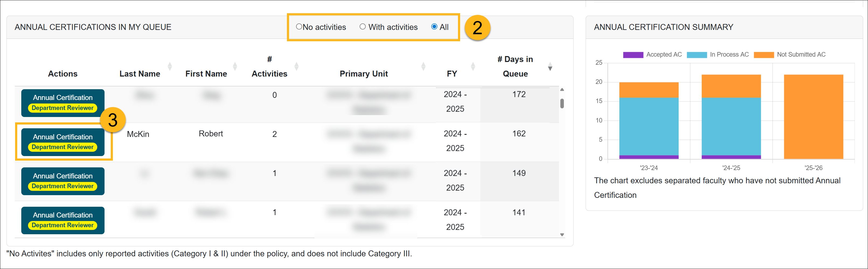Image resolution: width=868 pixels, height=269 pixels.
Task: Select the No activities radio button
Action: click(x=298, y=27)
